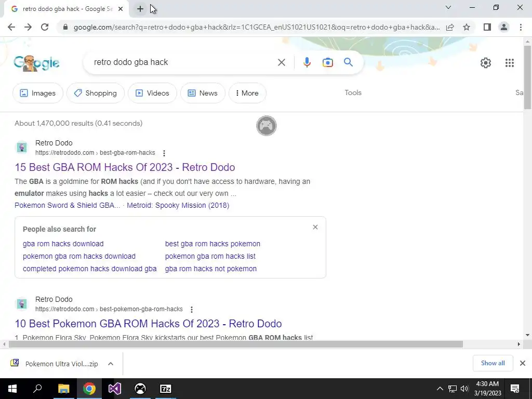Image resolution: width=532 pixels, height=399 pixels.
Task: Open Metroid: Spooky Mission sitelink
Action: coord(178,205)
